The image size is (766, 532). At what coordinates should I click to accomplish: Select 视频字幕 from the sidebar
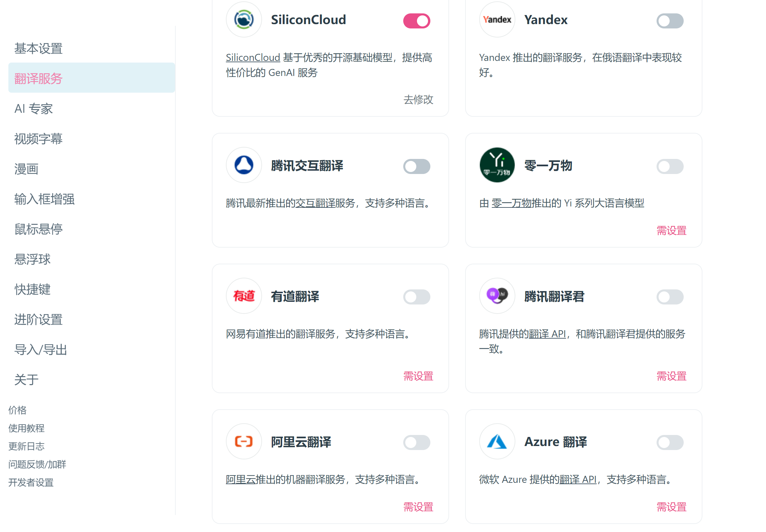point(38,139)
